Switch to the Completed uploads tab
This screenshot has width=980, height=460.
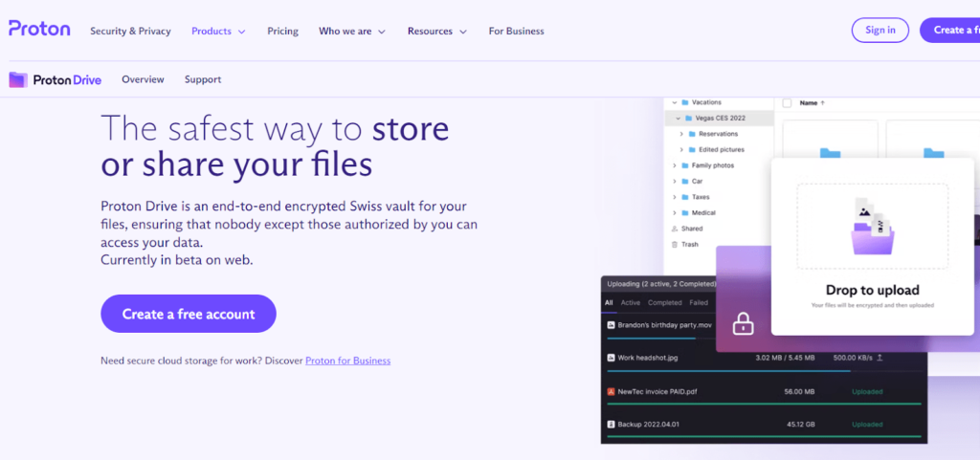coord(664,303)
